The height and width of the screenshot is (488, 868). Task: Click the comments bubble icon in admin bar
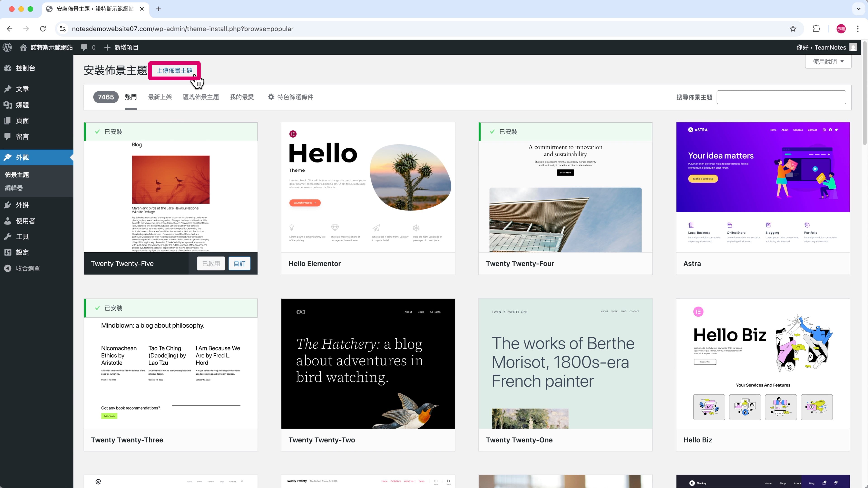[84, 47]
